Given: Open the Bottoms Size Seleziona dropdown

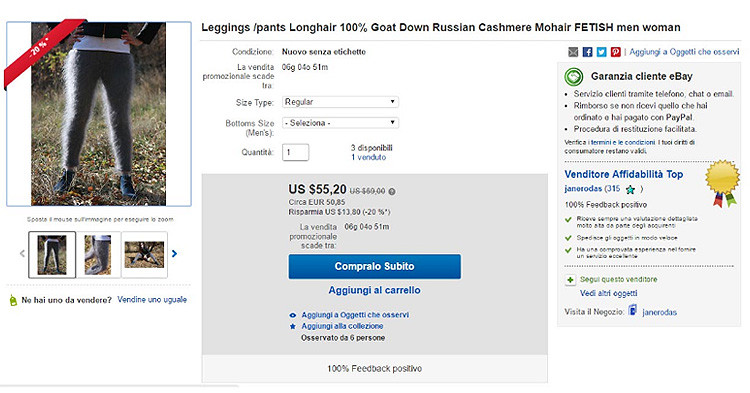Looking at the screenshot, I should (340, 123).
